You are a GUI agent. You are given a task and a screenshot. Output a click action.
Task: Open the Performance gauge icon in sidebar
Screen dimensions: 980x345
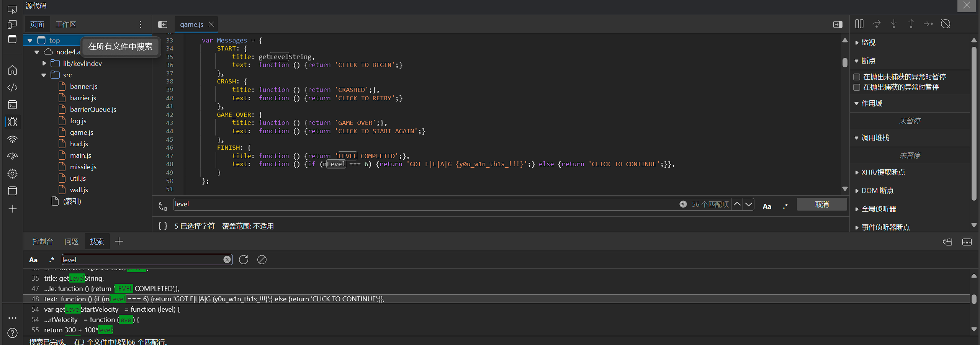click(x=12, y=156)
